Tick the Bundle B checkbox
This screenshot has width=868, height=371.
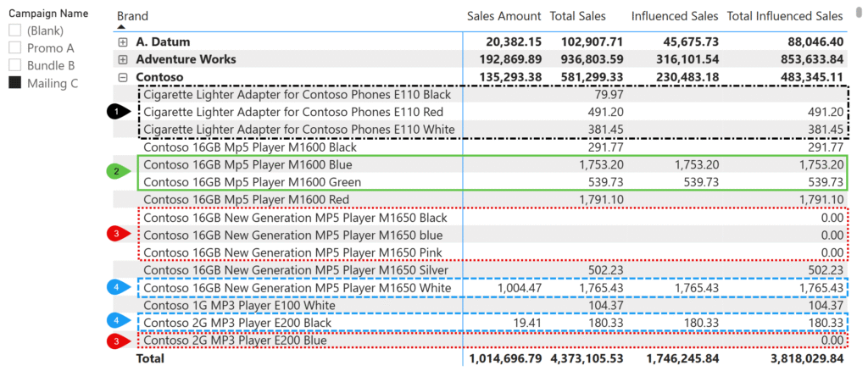[x=15, y=65]
